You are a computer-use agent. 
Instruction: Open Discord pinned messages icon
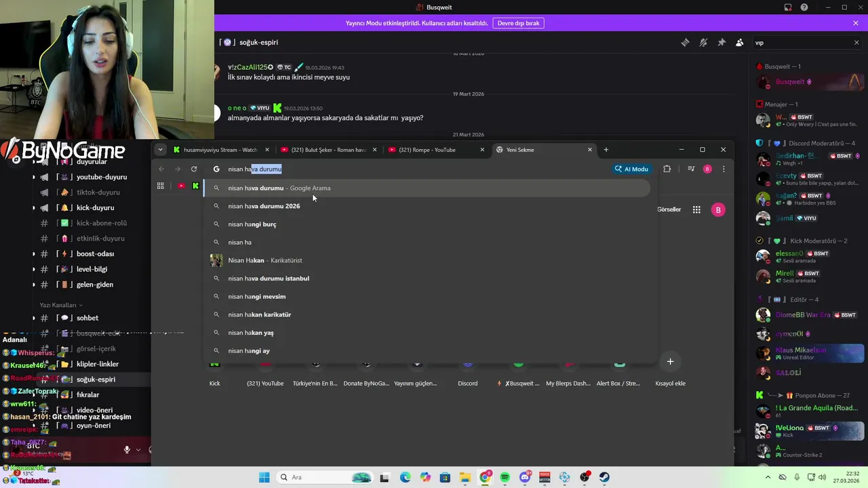722,42
